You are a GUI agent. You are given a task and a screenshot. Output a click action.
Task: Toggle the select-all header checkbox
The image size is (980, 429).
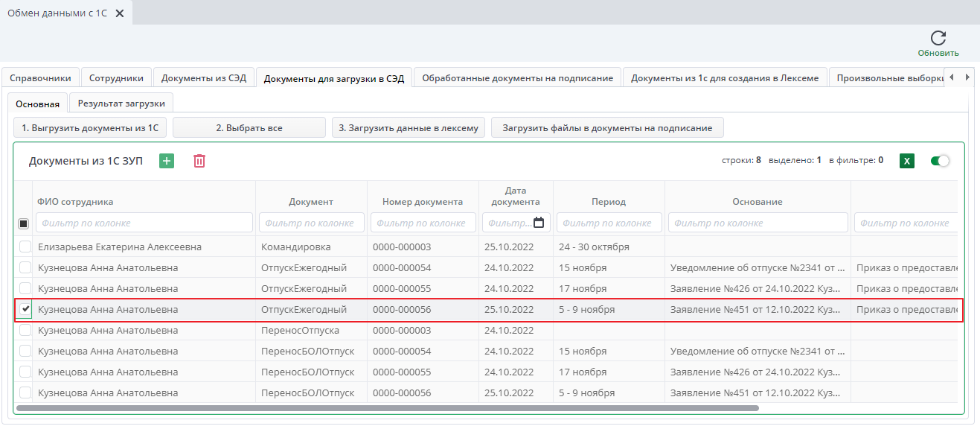point(23,223)
